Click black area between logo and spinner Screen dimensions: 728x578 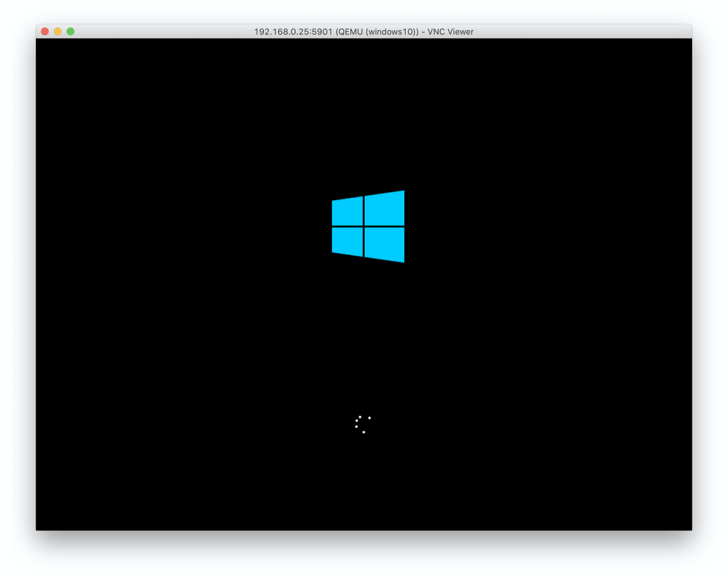[x=364, y=338]
